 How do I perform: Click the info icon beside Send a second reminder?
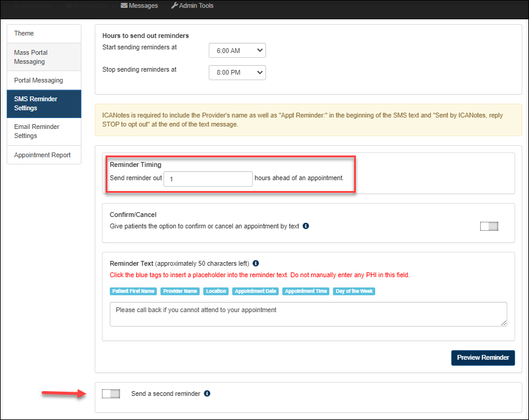[207, 393]
